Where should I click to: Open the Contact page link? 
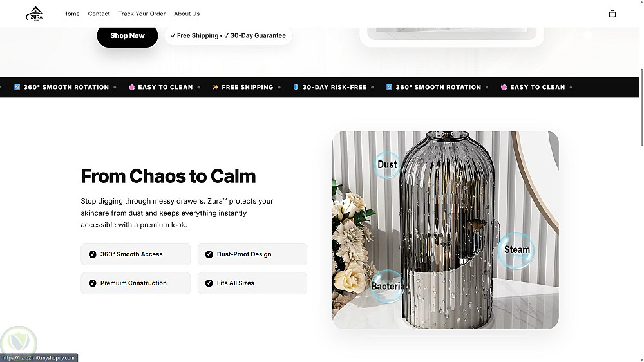[x=99, y=14]
